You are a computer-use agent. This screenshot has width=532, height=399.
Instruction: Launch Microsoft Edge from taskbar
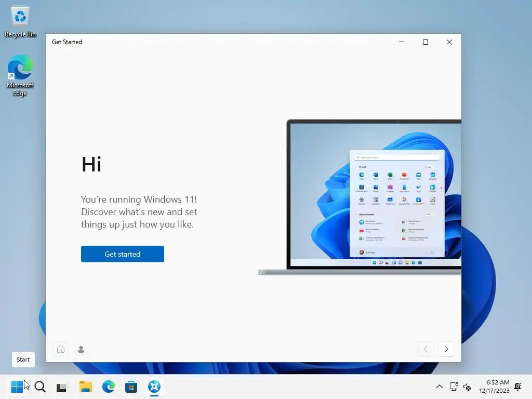(x=109, y=386)
